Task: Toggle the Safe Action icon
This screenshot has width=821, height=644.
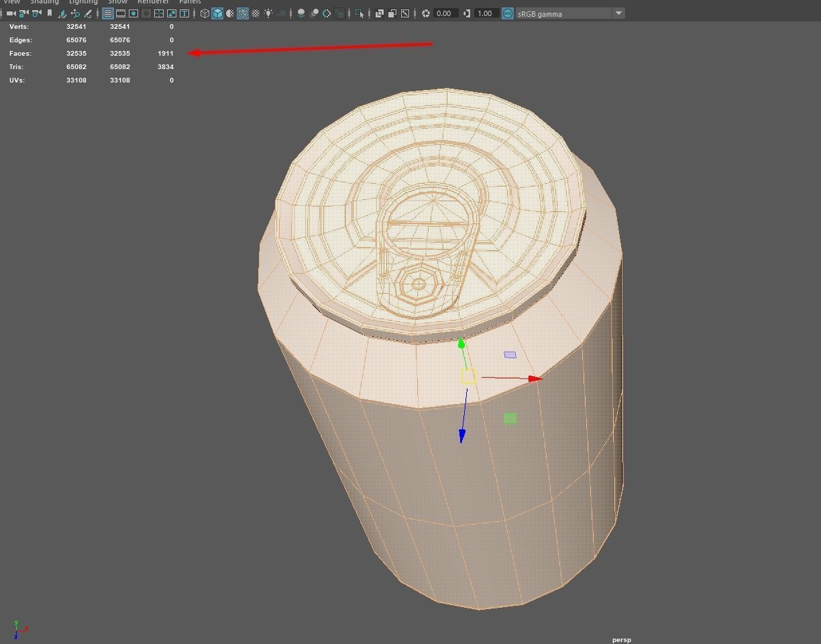Action: coord(172,13)
